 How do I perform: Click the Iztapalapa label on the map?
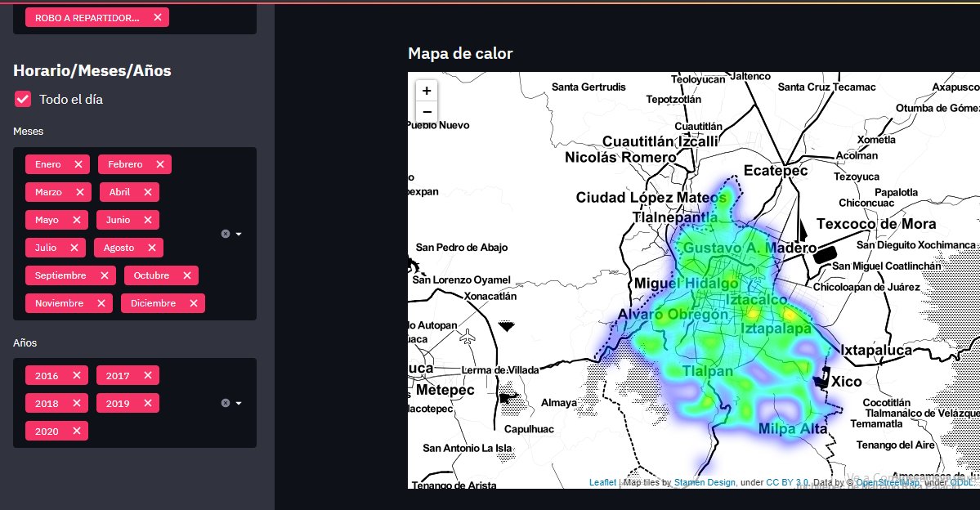776,328
